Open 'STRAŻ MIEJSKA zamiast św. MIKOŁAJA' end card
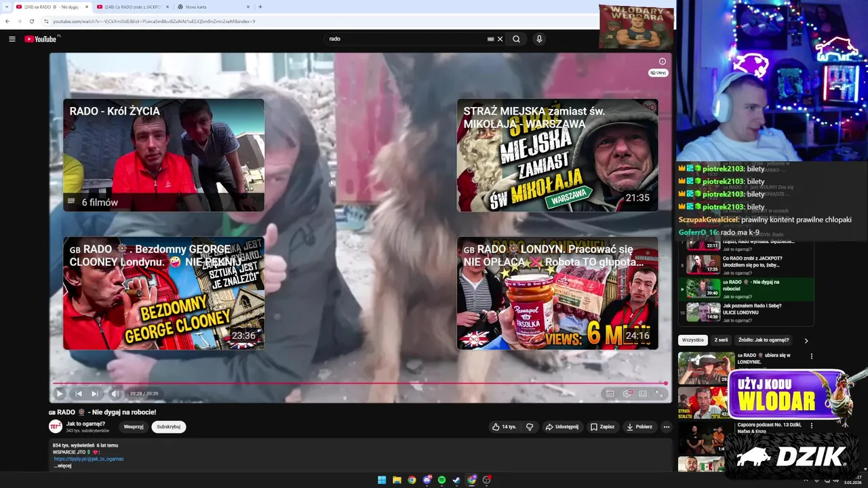This screenshot has width=868, height=488. [x=557, y=155]
